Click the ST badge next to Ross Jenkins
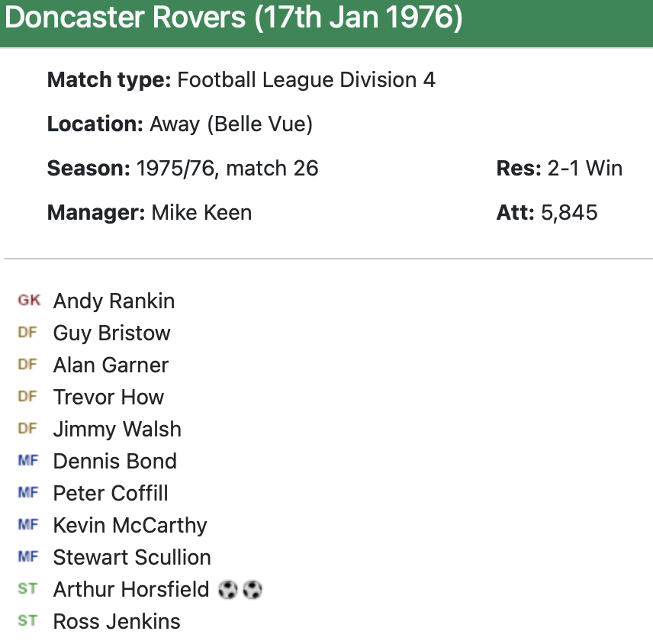This screenshot has height=644, width=653. coord(27,621)
